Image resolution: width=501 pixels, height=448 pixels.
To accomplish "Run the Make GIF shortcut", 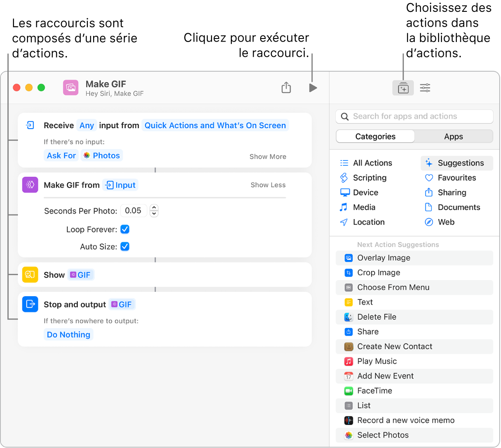I will (x=313, y=88).
